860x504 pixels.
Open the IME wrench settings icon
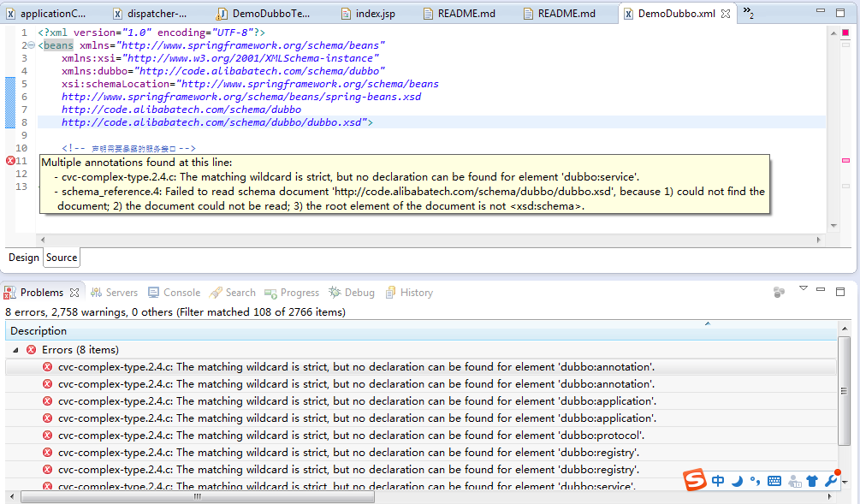[x=832, y=480]
